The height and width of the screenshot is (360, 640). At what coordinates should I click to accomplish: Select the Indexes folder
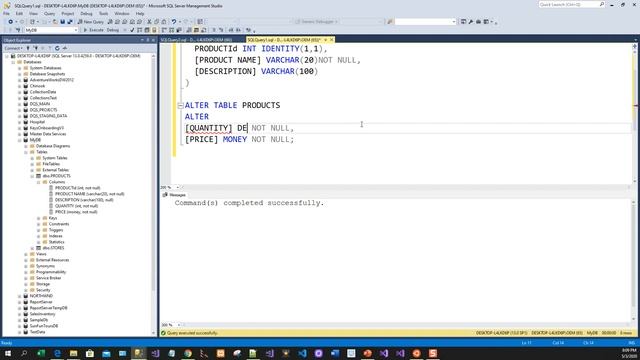(x=56, y=236)
